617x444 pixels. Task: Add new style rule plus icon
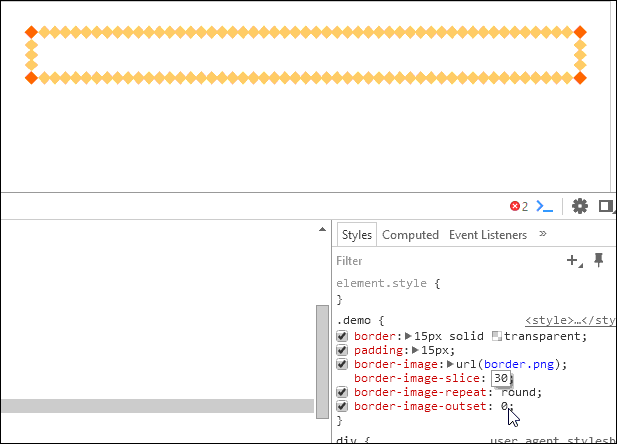coord(574,260)
